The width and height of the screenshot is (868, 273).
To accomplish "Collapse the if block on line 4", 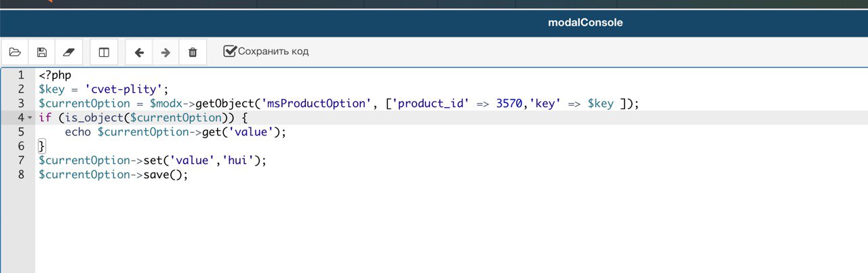I will [x=30, y=118].
